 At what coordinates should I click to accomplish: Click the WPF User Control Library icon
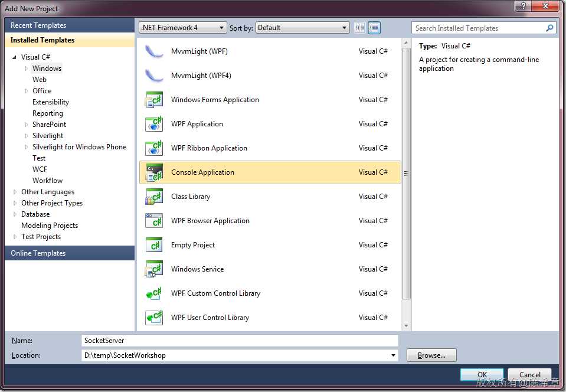point(154,317)
